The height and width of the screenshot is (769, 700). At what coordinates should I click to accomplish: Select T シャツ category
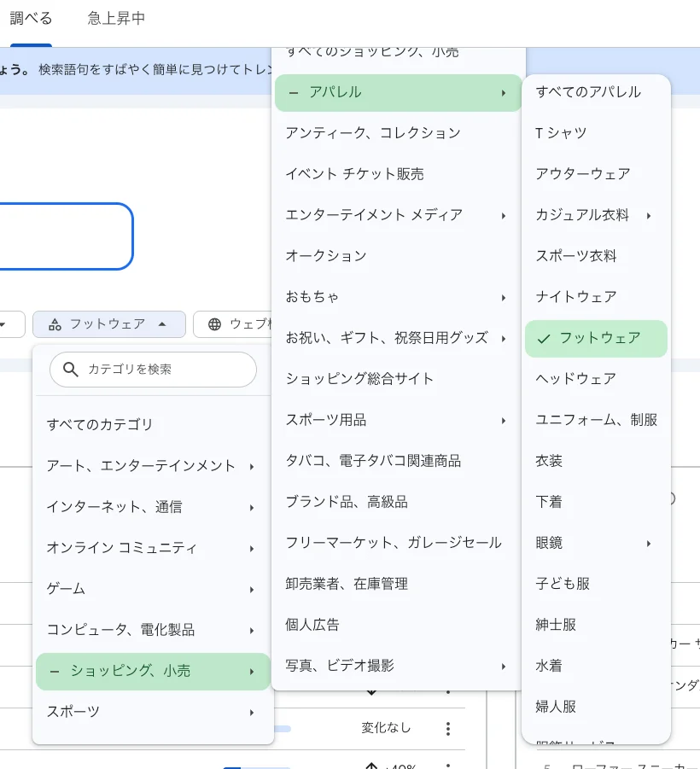[596, 133]
